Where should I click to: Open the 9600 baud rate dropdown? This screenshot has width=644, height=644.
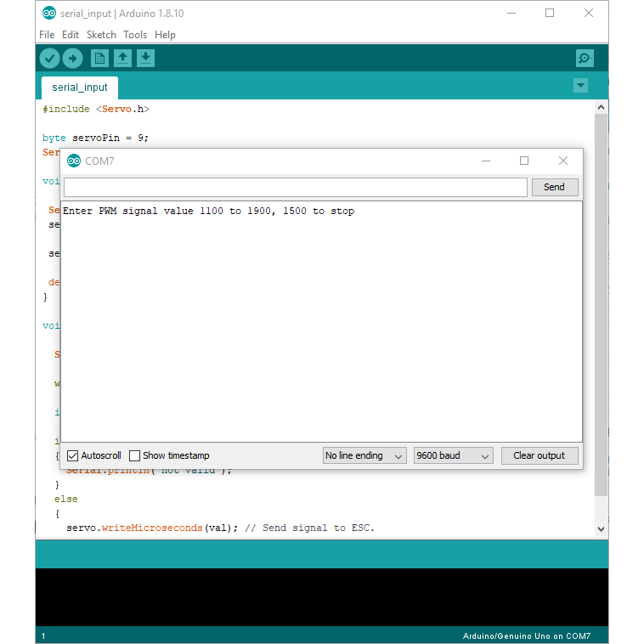[x=454, y=455]
